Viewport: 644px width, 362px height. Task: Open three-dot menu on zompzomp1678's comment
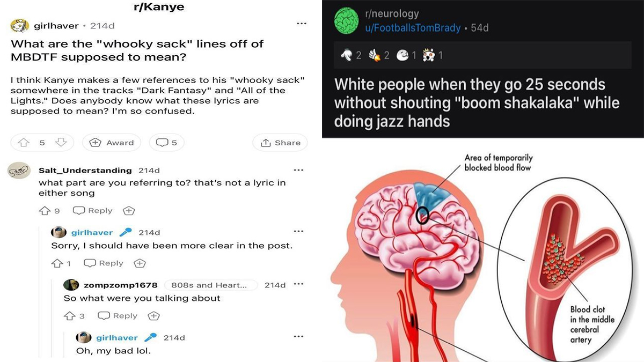click(x=298, y=284)
